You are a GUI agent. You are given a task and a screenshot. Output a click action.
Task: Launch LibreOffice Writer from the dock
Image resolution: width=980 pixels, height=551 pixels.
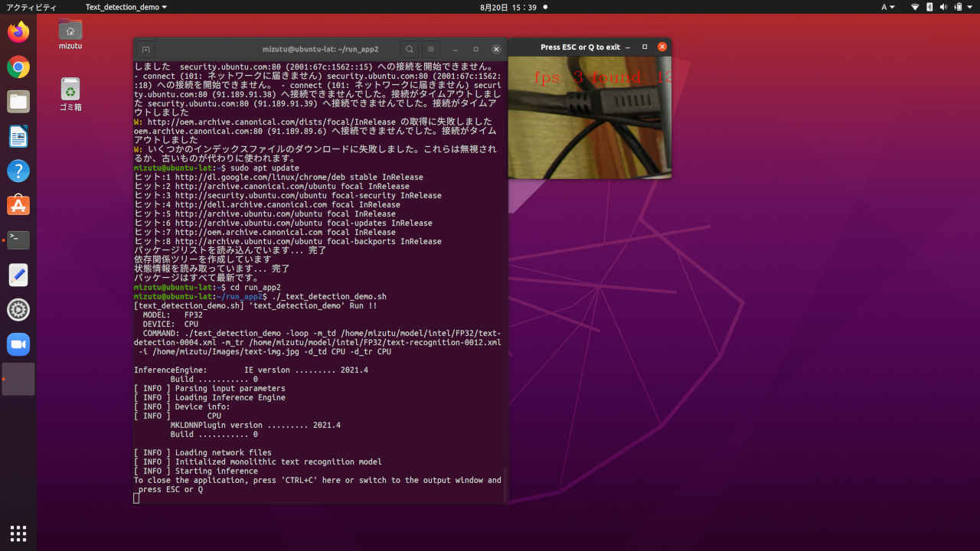[18, 136]
